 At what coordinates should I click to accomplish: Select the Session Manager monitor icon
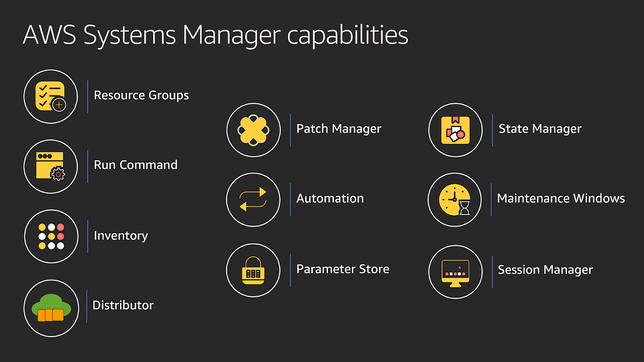(455, 271)
